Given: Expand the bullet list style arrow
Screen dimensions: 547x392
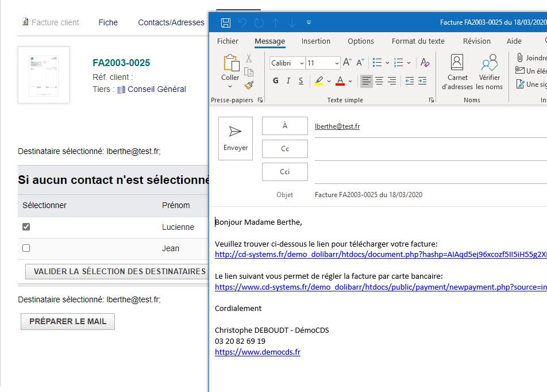Looking at the screenshot, I should coord(387,63).
